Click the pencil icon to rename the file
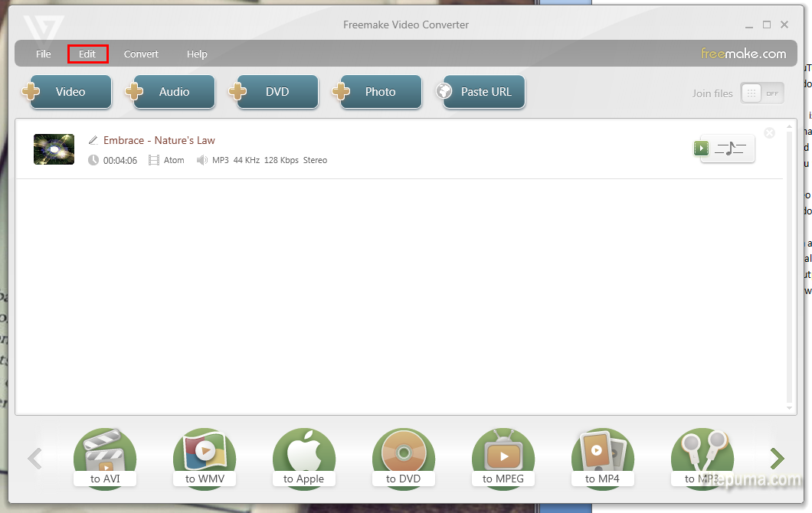The image size is (812, 513). coord(93,140)
